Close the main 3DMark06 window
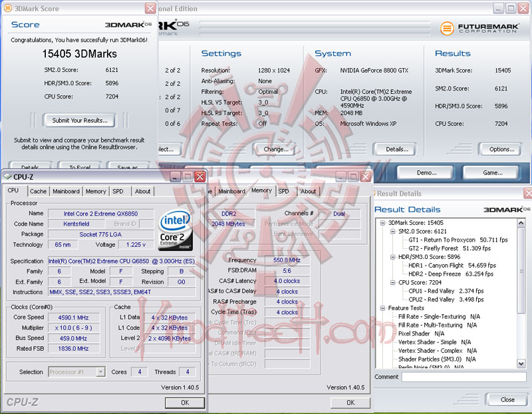The image size is (532, 414). click(523, 8)
